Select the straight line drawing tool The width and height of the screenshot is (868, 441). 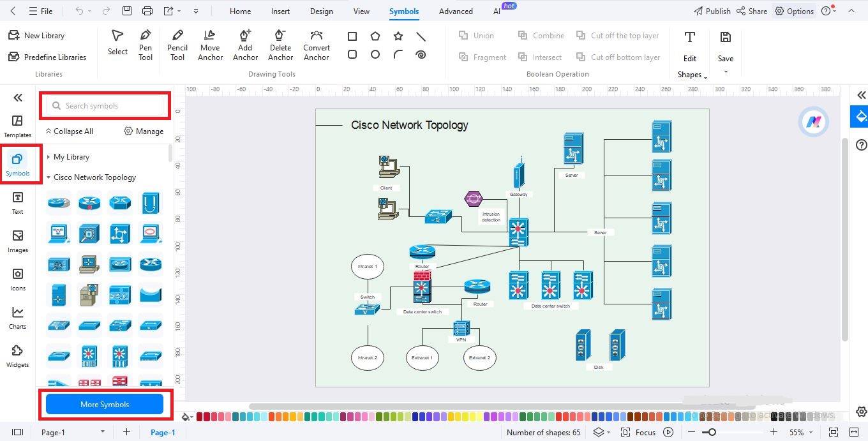(x=421, y=36)
